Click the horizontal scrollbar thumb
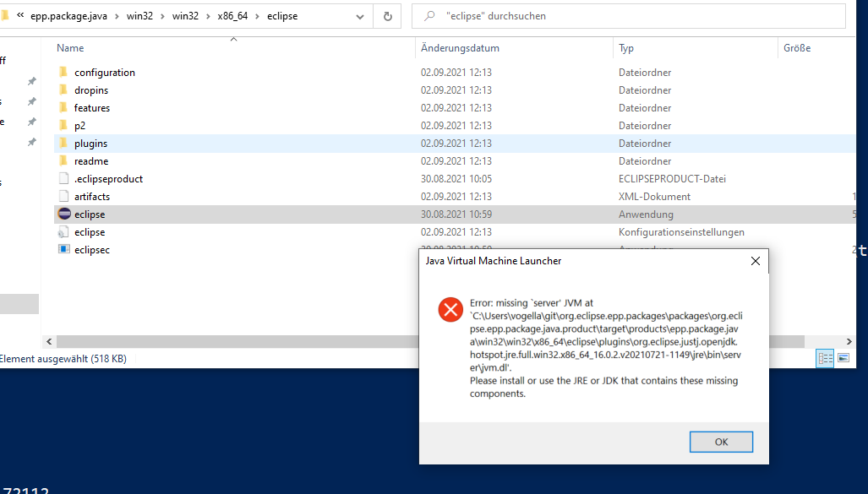868x494 pixels. [x=429, y=341]
